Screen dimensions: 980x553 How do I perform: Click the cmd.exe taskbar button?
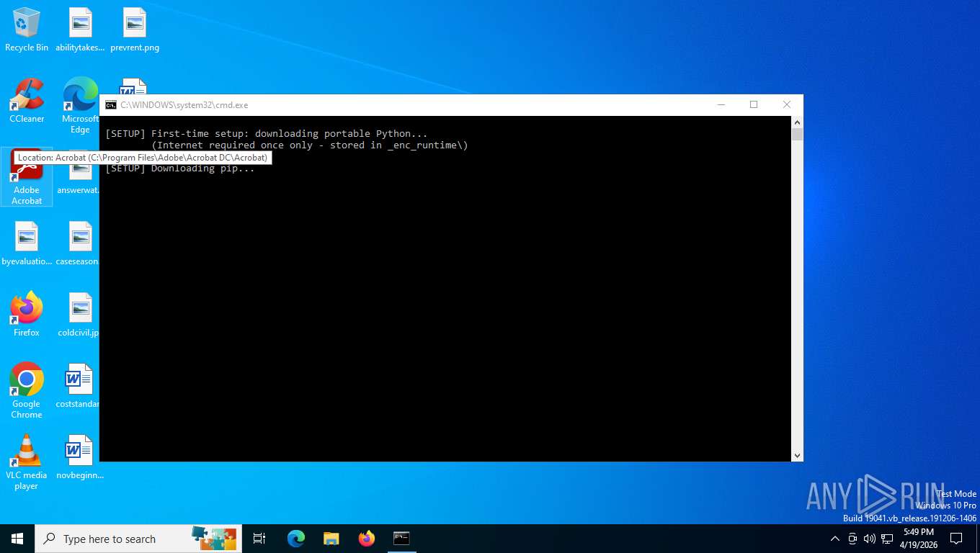(401, 539)
